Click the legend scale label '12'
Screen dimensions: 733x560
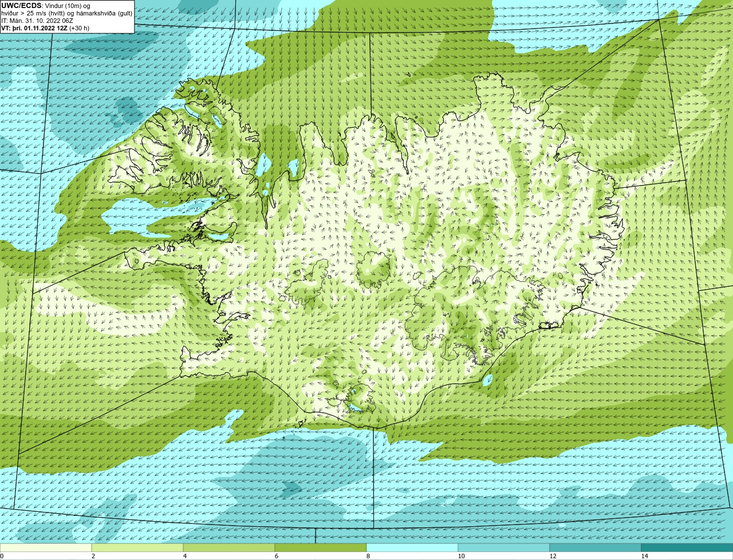click(x=553, y=556)
